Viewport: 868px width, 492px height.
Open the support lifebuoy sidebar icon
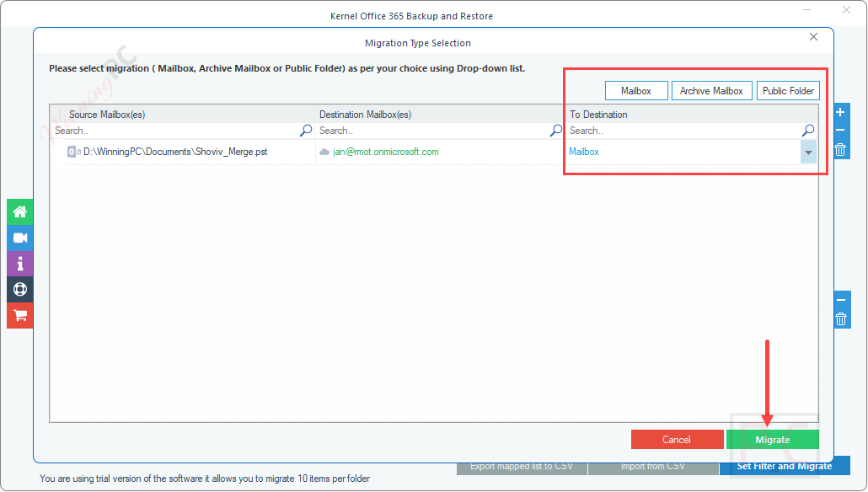pos(20,290)
